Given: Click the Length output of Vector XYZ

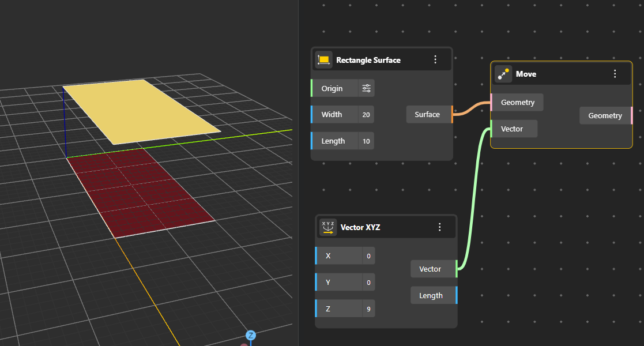Looking at the screenshot, I should point(432,295).
